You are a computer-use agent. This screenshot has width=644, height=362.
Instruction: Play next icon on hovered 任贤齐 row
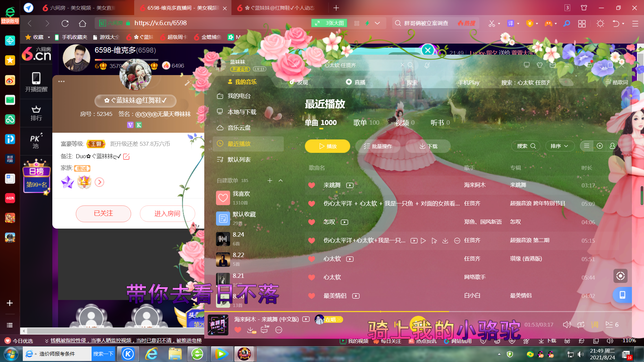pyautogui.click(x=434, y=241)
